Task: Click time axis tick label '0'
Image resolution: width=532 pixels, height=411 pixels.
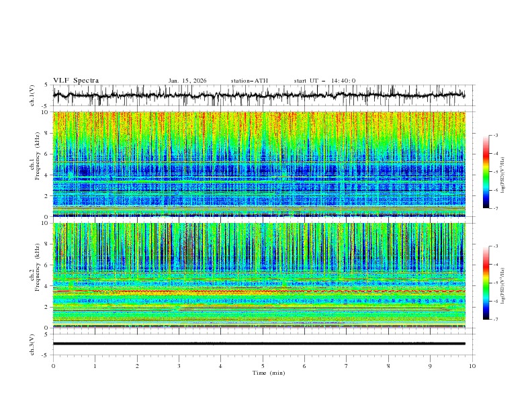Action: (x=53, y=366)
